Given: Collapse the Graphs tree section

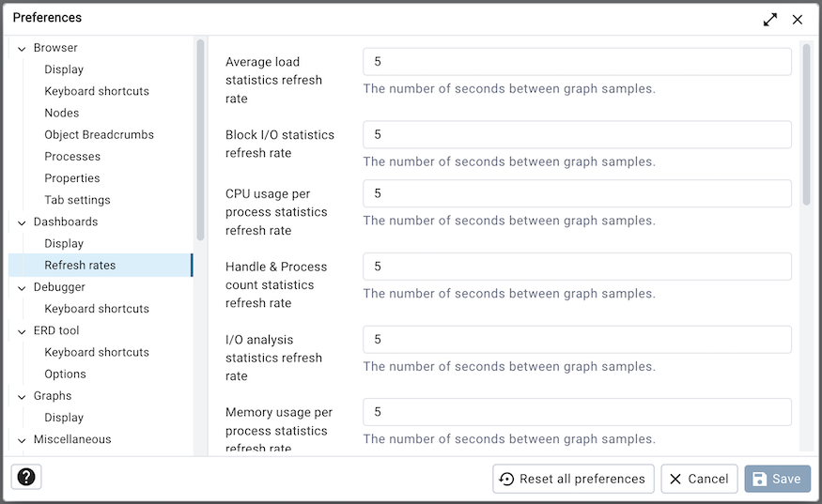Looking at the screenshot, I should coord(22,397).
